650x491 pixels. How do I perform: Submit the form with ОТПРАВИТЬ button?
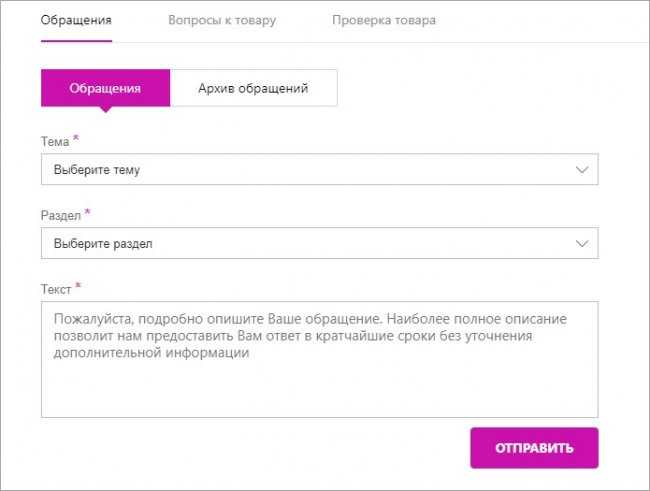534,448
